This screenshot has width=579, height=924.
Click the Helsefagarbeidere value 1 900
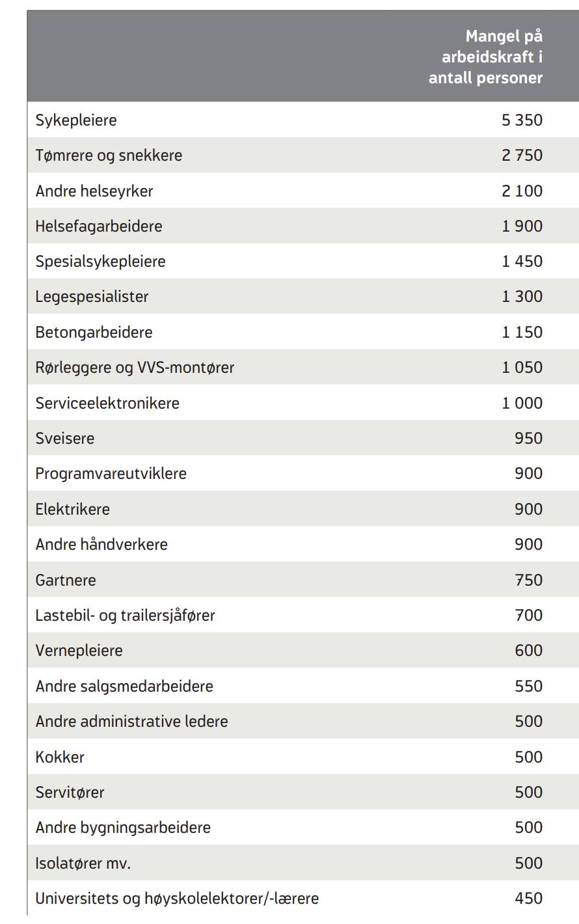coord(522,226)
